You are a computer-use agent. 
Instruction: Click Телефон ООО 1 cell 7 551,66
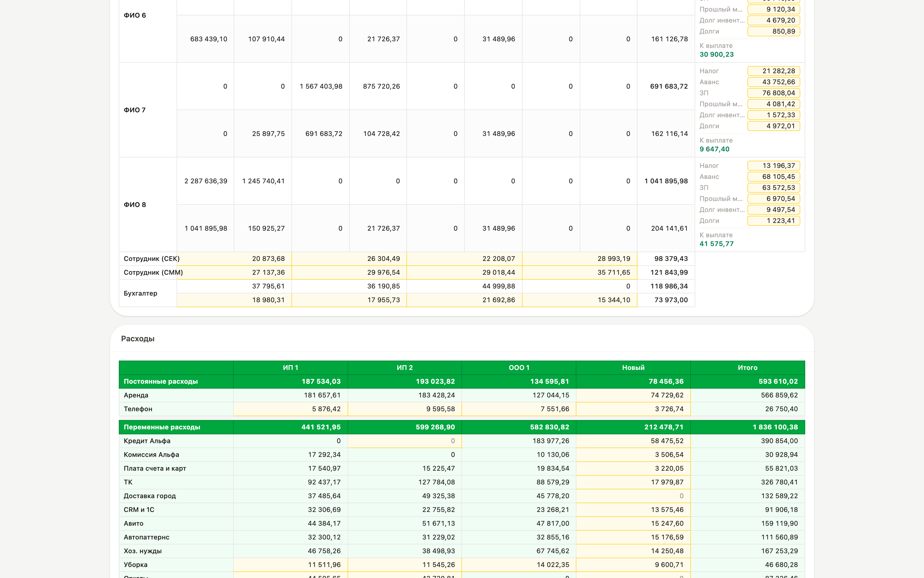tap(519, 409)
